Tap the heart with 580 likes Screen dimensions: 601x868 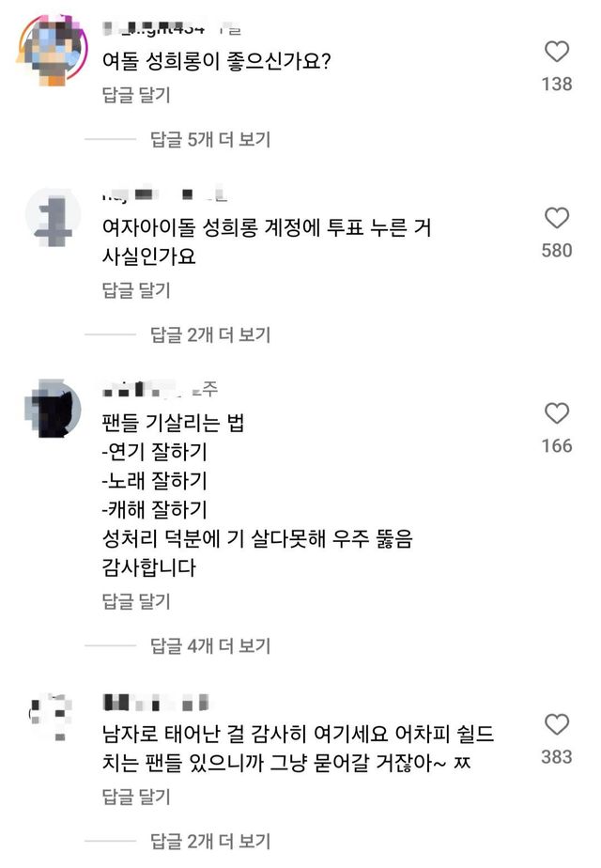[557, 219]
